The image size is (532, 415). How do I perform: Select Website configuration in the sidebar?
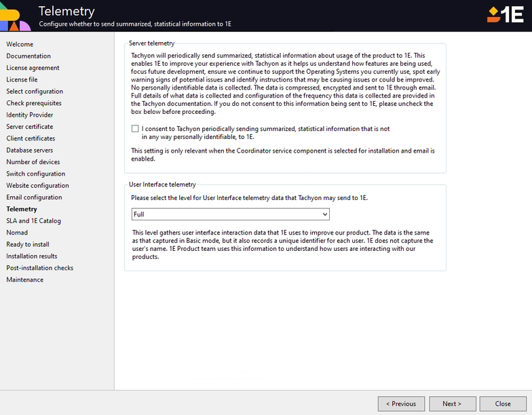(x=37, y=186)
